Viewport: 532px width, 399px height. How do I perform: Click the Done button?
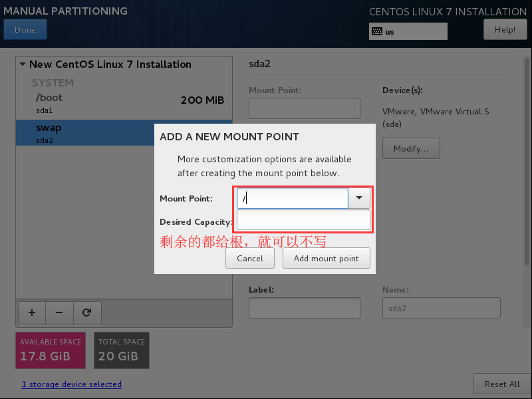[25, 29]
